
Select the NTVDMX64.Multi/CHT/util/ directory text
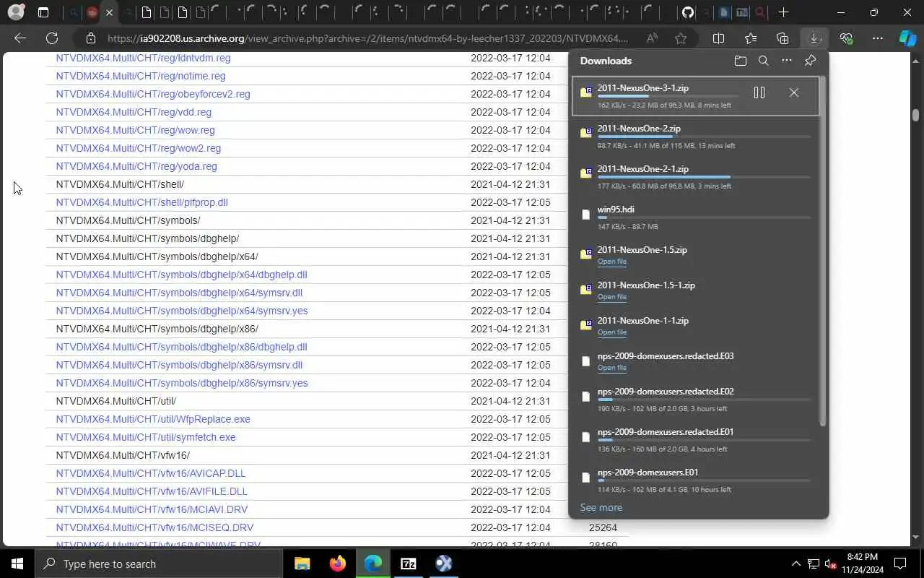coord(116,401)
